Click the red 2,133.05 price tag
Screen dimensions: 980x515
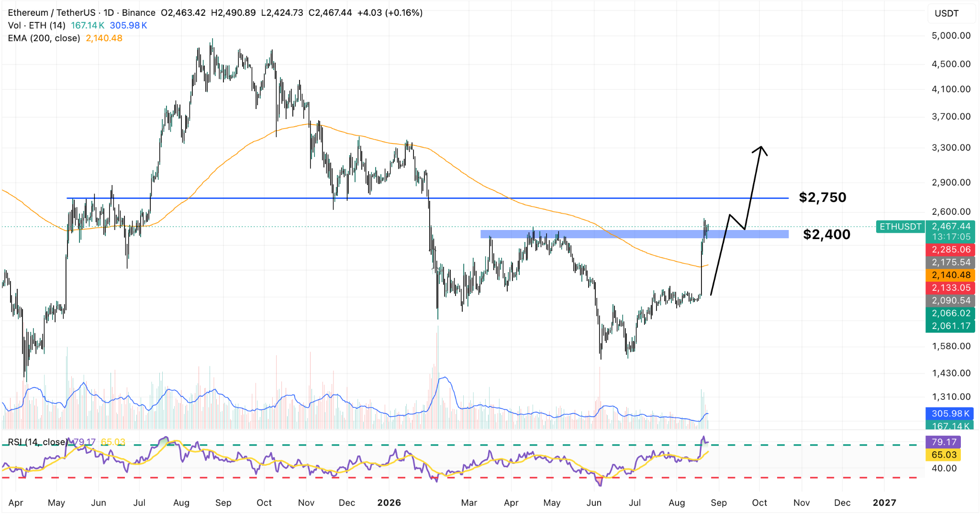(x=950, y=288)
